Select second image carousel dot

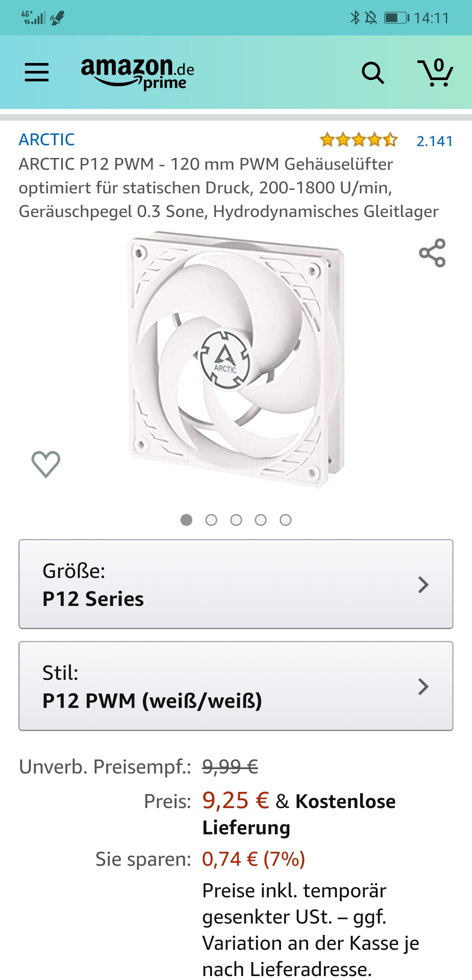point(211,520)
